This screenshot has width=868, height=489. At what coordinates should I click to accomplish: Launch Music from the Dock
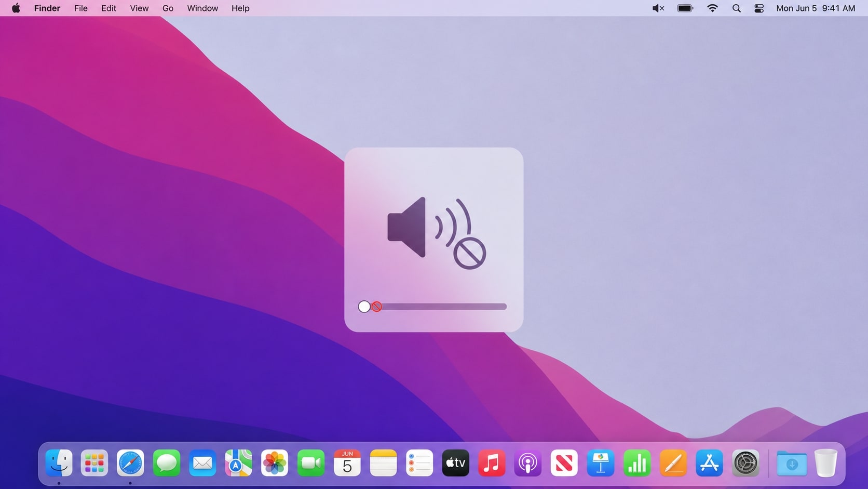coord(492,462)
